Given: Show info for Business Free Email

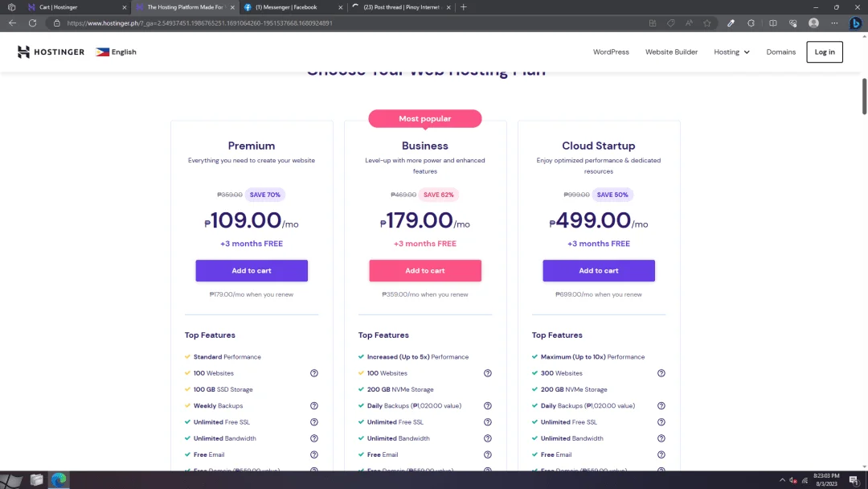Looking at the screenshot, I should (488, 454).
